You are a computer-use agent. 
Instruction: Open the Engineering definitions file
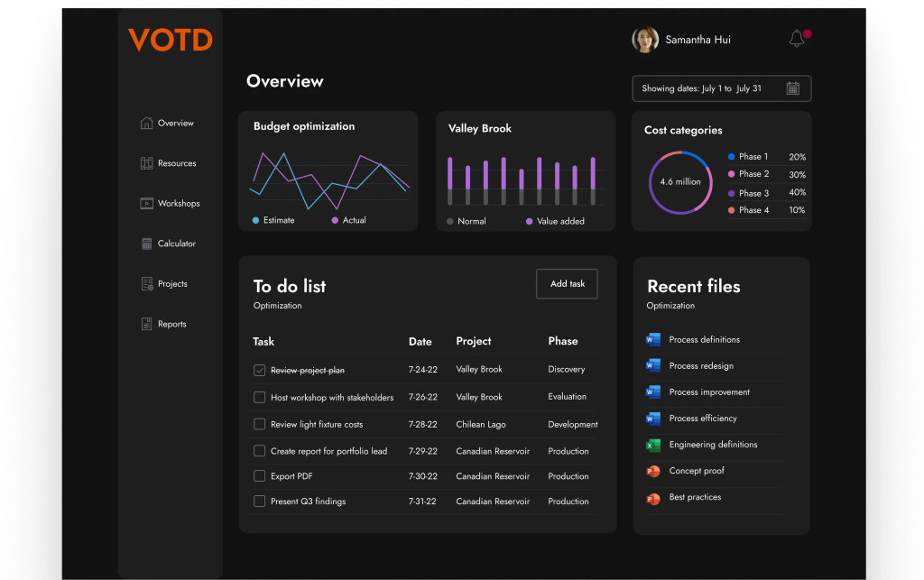tap(713, 445)
